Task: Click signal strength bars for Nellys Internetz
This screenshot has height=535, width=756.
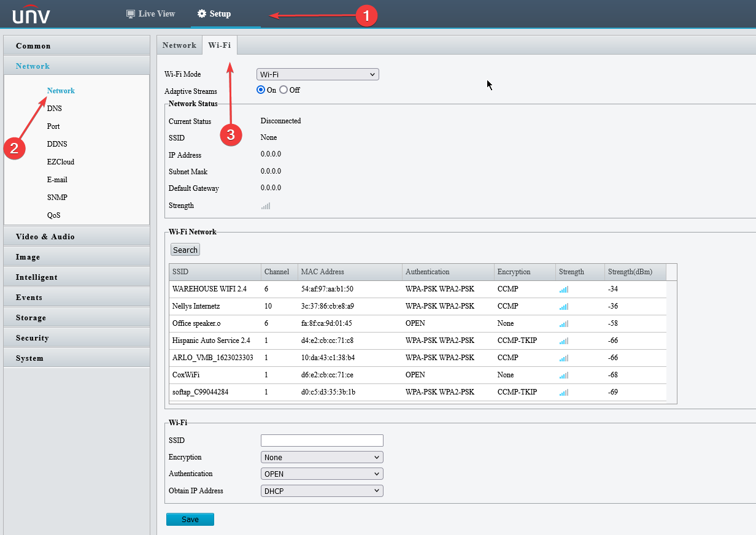Action: [x=564, y=306]
